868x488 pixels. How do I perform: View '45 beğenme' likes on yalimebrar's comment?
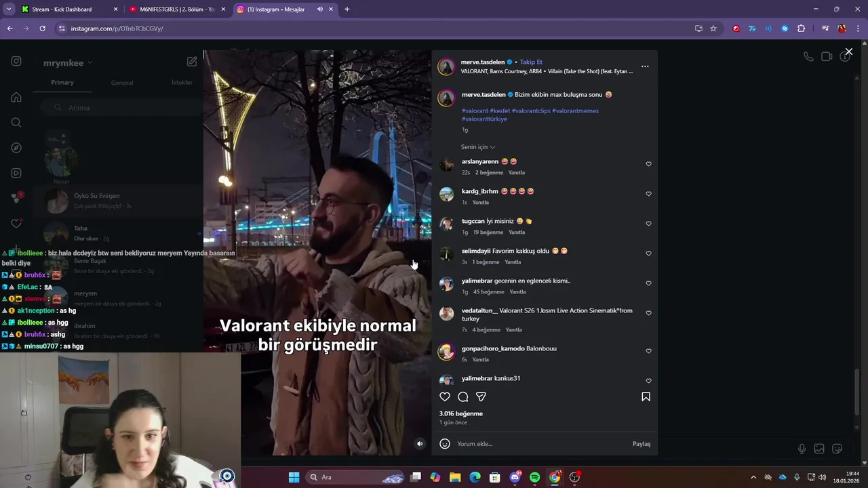[488, 292]
